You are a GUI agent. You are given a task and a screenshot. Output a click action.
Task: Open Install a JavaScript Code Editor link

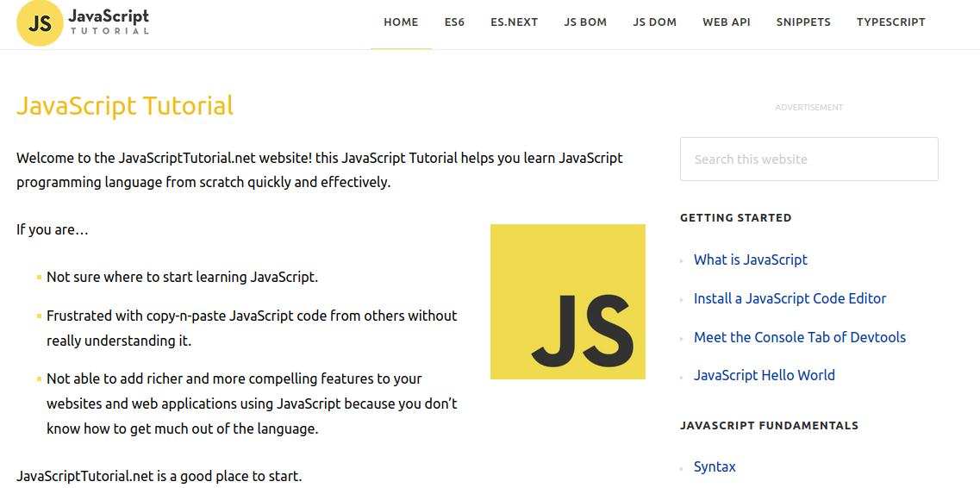790,298
